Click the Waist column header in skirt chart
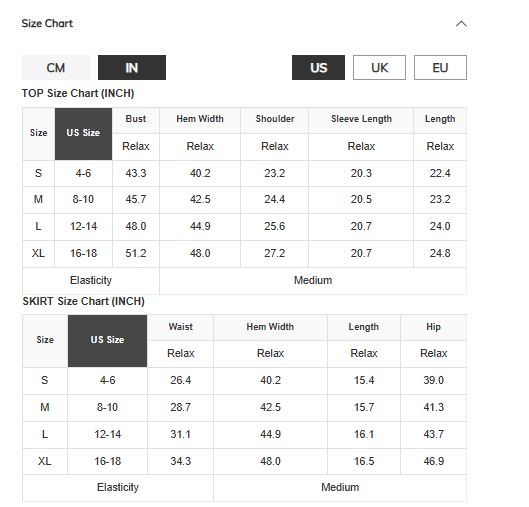This screenshot has height=507, width=529. coord(181,328)
